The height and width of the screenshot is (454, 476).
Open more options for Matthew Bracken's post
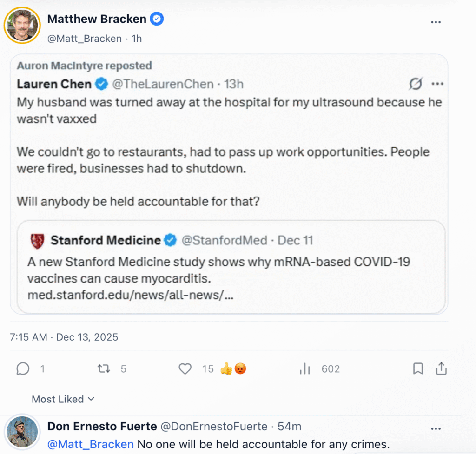click(436, 21)
